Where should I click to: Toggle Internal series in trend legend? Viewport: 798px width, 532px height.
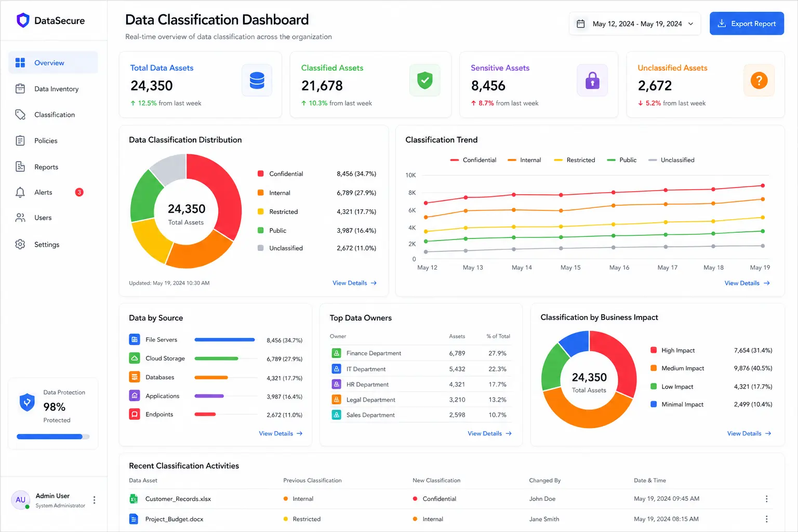coord(524,160)
